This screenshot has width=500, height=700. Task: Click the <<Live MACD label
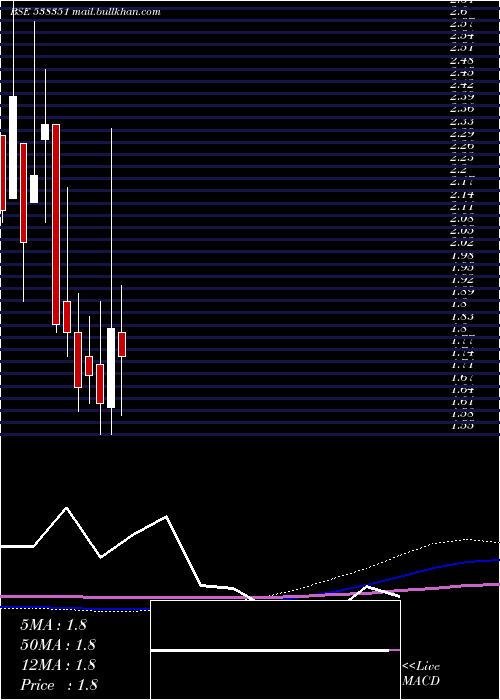pyautogui.click(x=421, y=674)
